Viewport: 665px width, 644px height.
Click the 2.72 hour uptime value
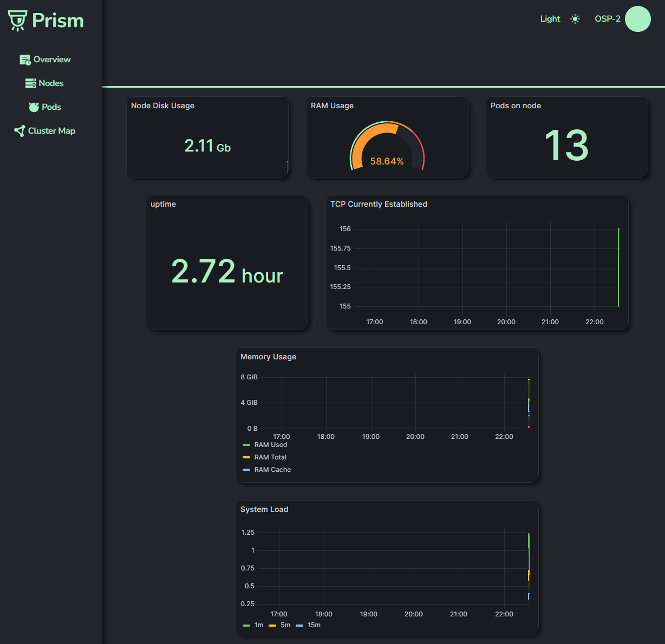pos(227,271)
